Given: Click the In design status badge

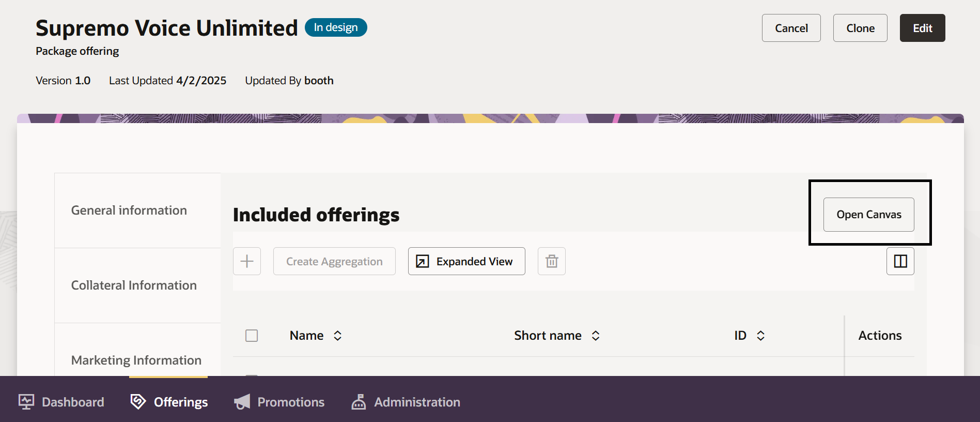Looking at the screenshot, I should click(x=336, y=27).
